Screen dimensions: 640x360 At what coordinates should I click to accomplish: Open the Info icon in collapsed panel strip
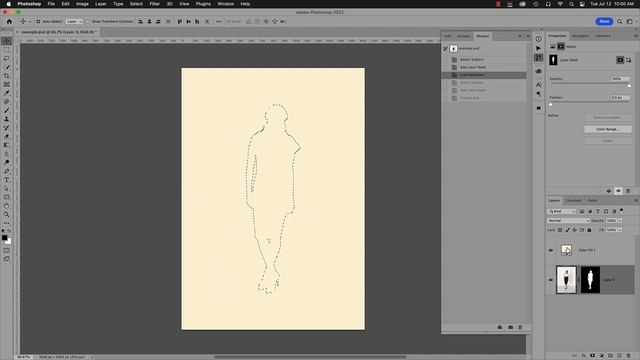point(539,39)
